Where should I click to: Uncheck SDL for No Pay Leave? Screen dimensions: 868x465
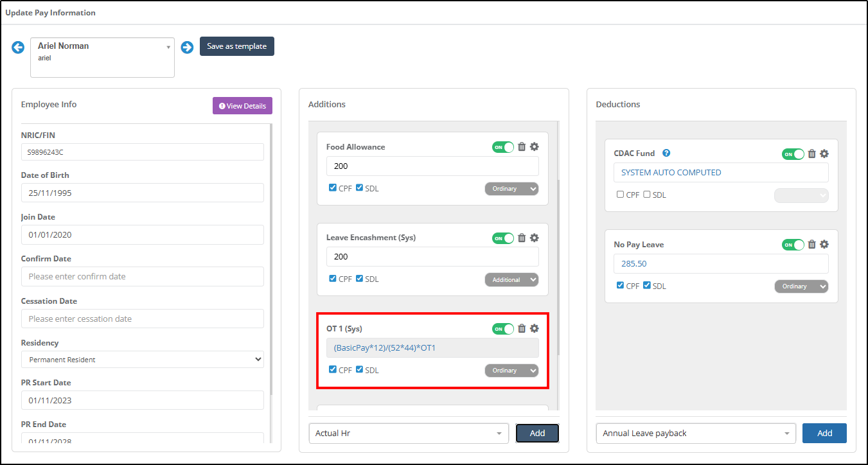pos(647,285)
